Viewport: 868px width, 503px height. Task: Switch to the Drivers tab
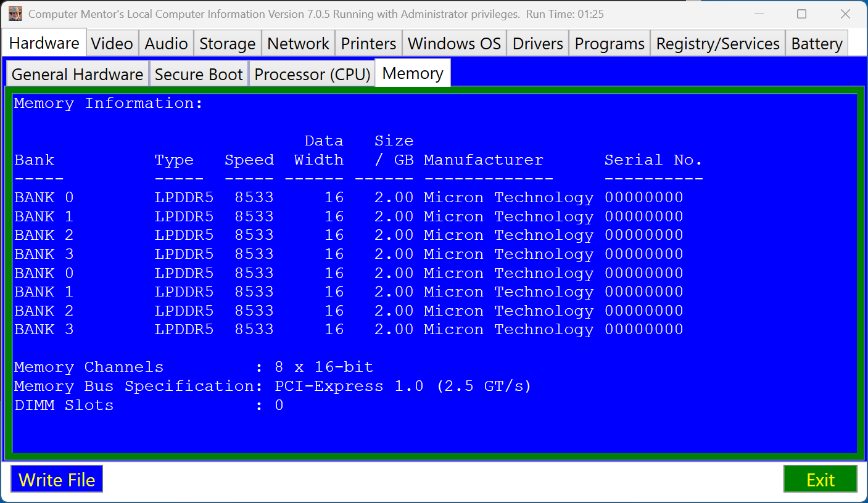pyautogui.click(x=537, y=44)
